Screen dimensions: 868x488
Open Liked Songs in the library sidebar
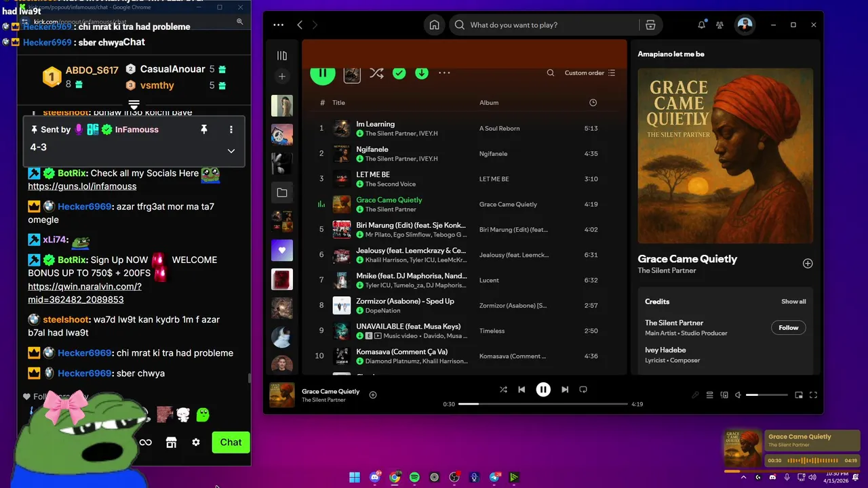pyautogui.click(x=282, y=251)
